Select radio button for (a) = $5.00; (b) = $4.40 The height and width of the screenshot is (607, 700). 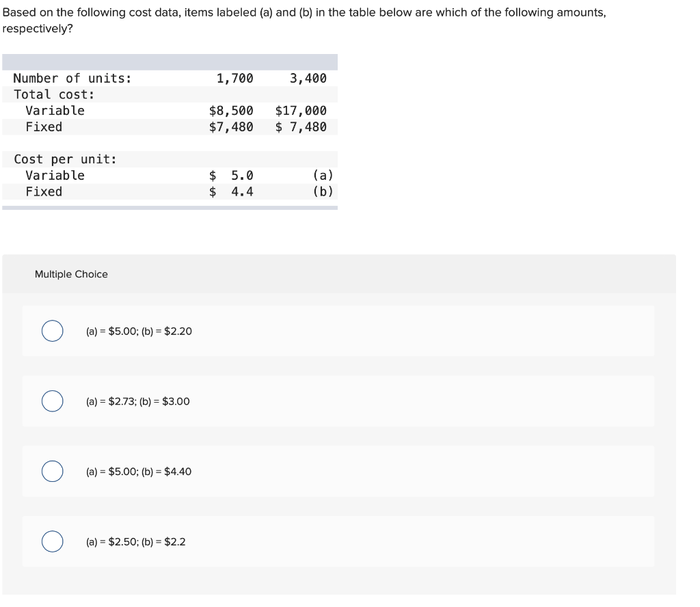[x=52, y=472]
